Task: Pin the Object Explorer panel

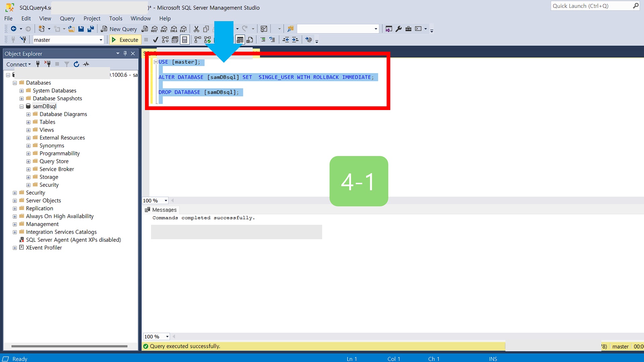Action: (125, 53)
